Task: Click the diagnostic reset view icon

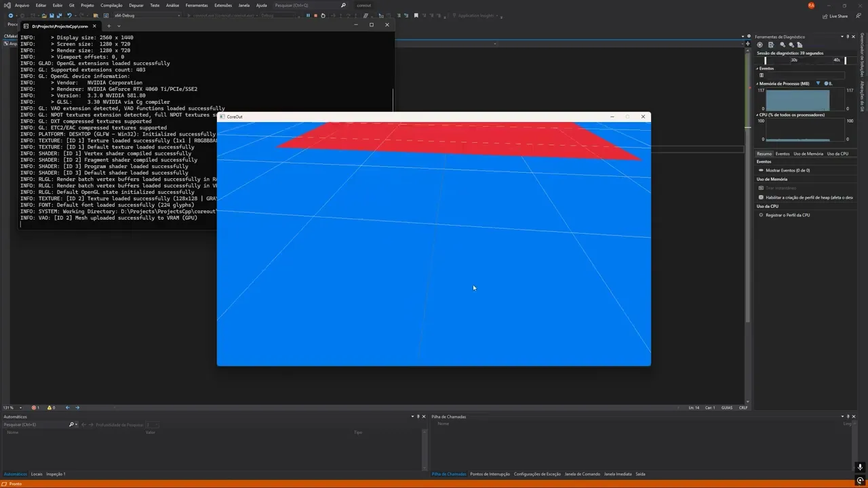Action: 800,45
